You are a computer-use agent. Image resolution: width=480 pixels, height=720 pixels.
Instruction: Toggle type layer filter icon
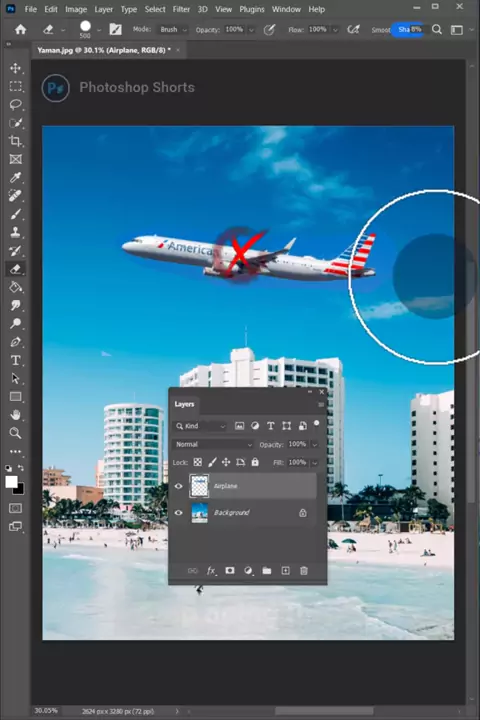pyautogui.click(x=271, y=426)
